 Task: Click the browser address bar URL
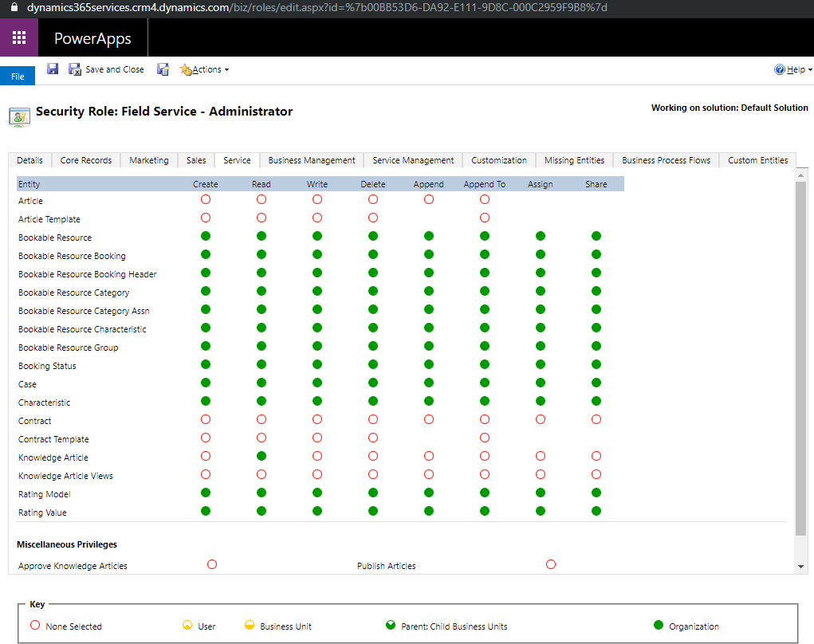pyautogui.click(x=317, y=7)
